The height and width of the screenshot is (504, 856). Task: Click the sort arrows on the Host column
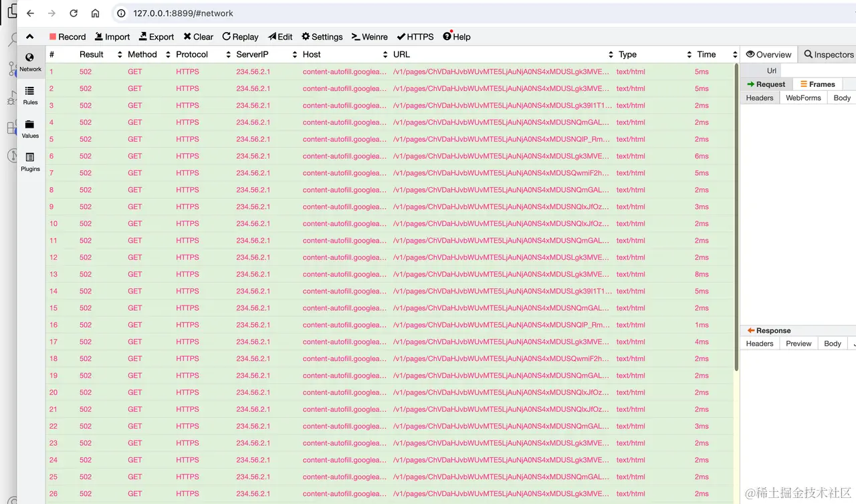[x=385, y=55]
